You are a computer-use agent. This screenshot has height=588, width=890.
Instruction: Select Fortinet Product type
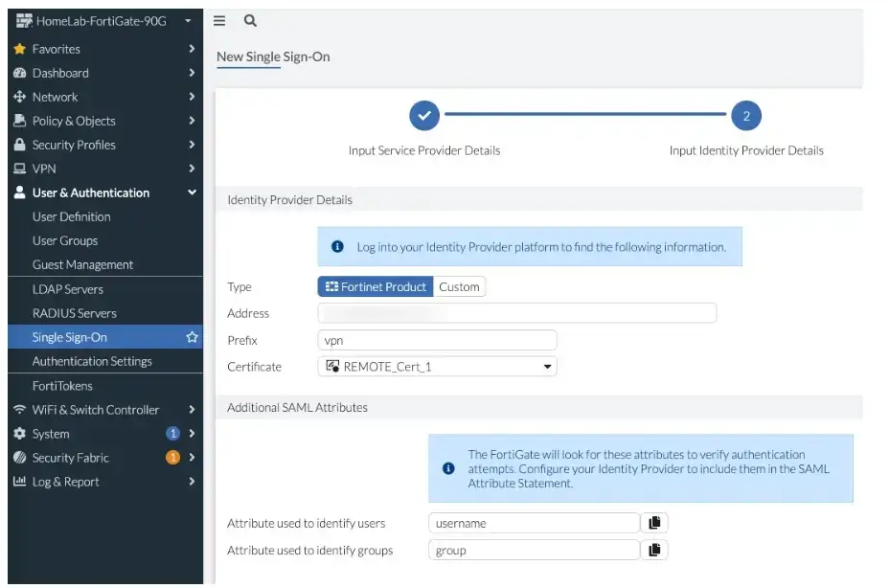pos(376,286)
